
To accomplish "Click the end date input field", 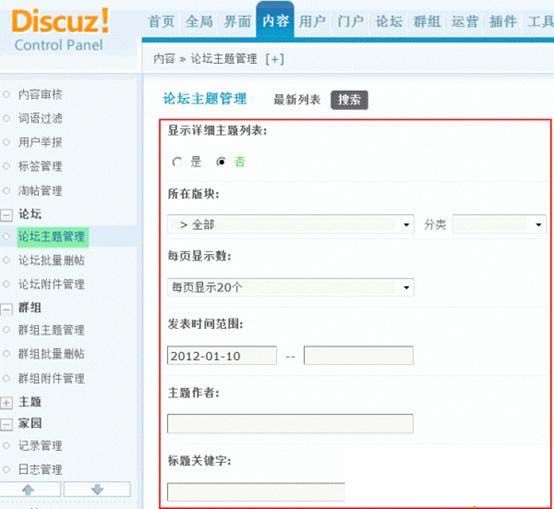I will [x=359, y=355].
